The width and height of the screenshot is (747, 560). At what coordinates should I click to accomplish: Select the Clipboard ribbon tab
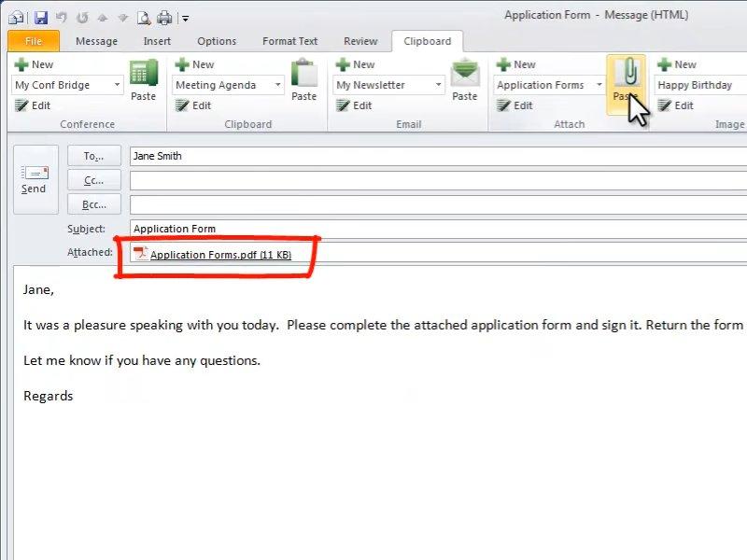coord(428,41)
